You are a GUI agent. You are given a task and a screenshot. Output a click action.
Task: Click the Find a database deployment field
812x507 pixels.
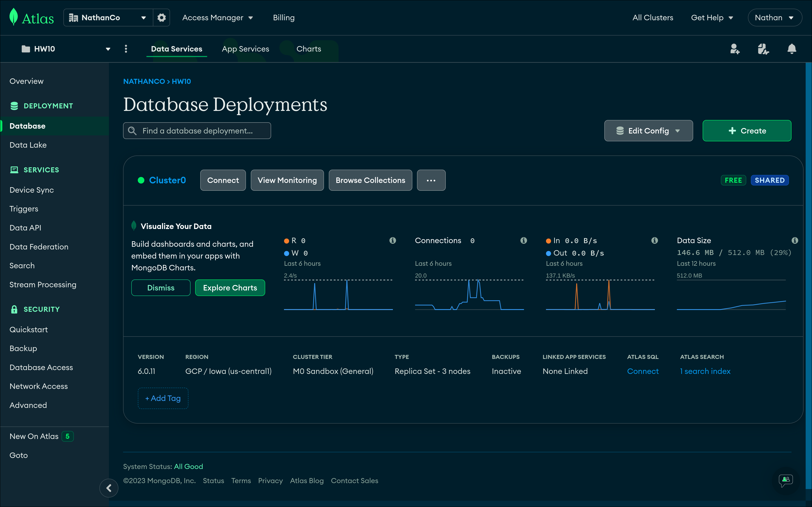197,131
